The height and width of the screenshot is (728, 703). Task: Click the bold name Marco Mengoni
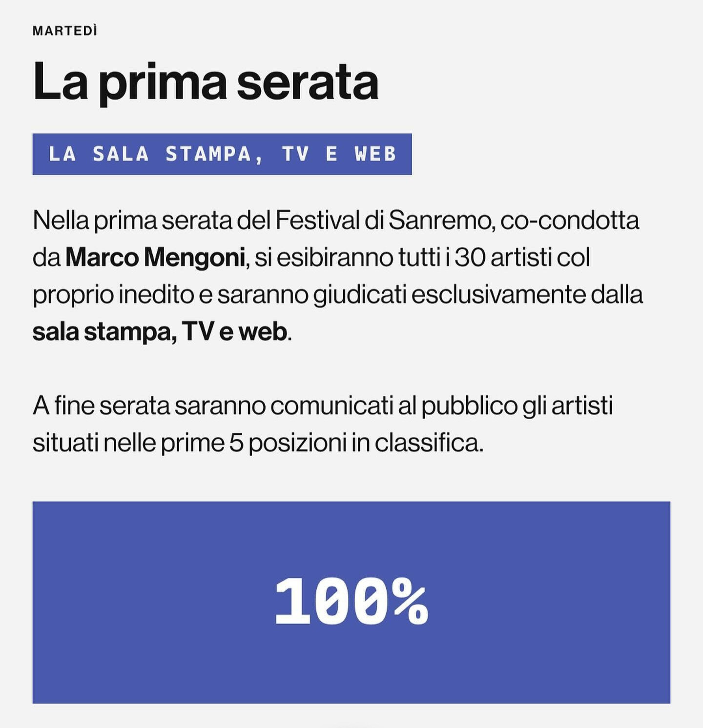pyautogui.click(x=155, y=257)
